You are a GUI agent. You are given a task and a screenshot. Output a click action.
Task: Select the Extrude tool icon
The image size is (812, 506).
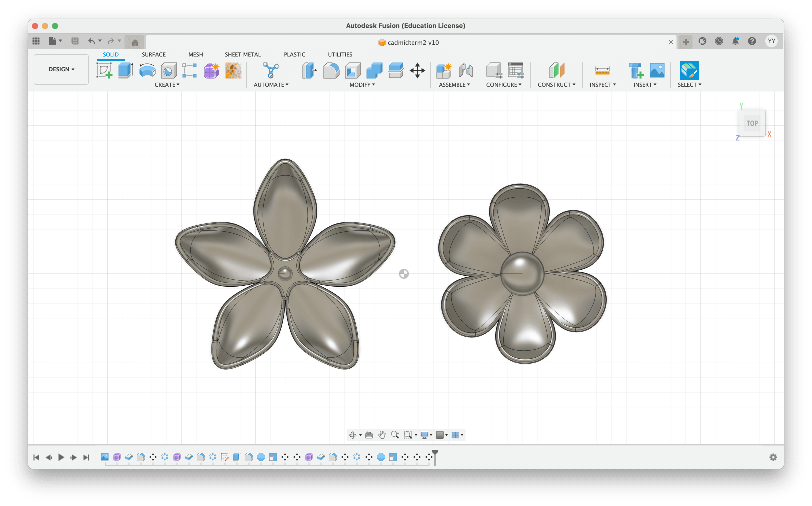pyautogui.click(x=126, y=70)
